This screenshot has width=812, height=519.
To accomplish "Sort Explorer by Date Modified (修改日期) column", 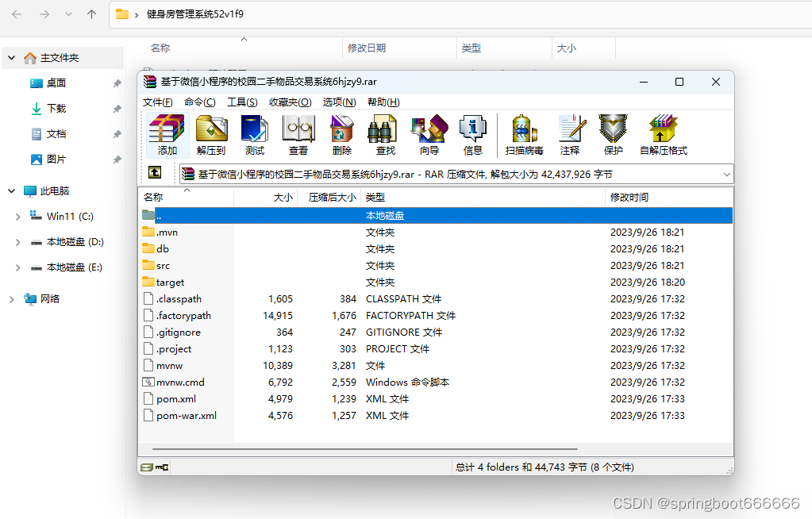I will pos(399,48).
